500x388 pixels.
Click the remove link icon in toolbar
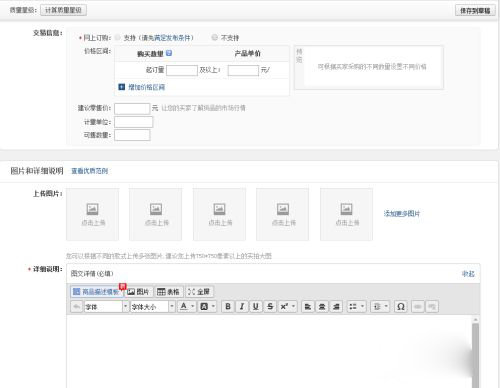pyautogui.click(x=432, y=307)
